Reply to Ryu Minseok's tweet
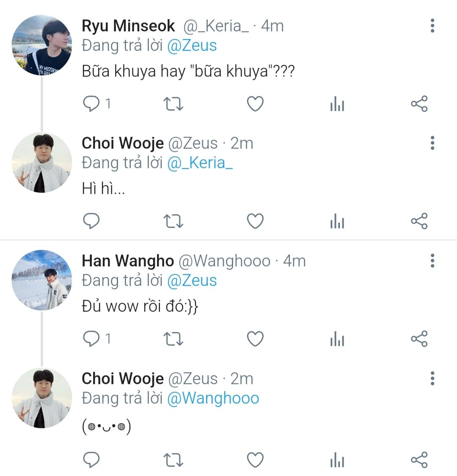This screenshot has height=476, width=457. tap(91, 104)
